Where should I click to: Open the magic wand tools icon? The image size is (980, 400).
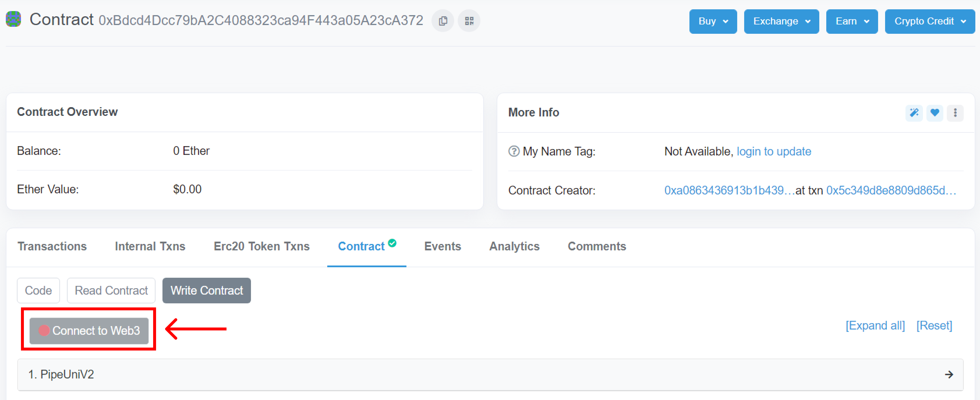pos(914,113)
